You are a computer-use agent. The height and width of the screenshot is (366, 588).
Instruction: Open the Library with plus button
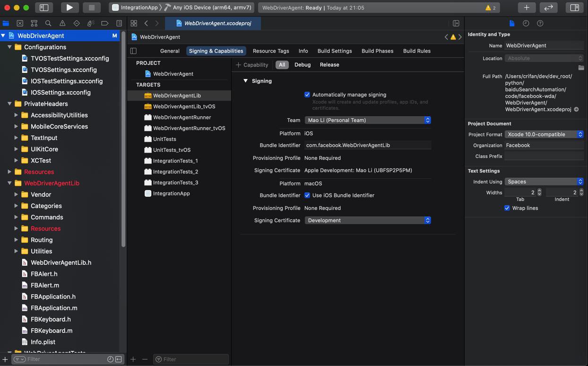click(x=527, y=8)
